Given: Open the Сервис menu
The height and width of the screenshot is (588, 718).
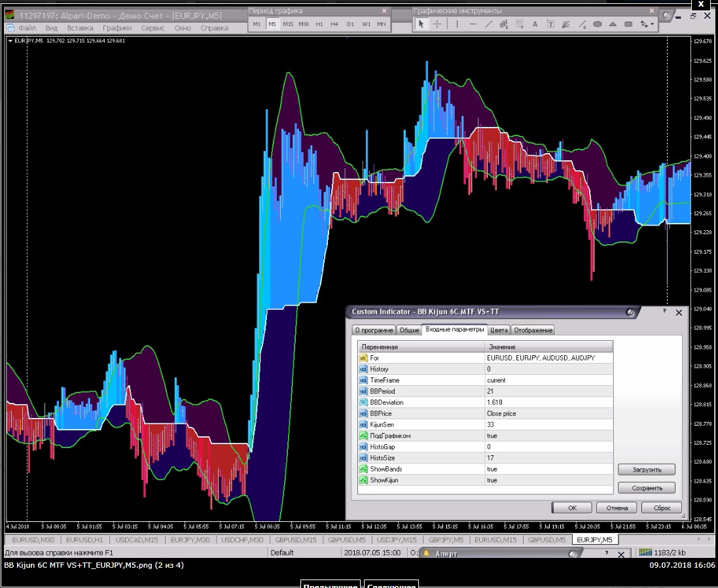Looking at the screenshot, I should click(x=153, y=28).
